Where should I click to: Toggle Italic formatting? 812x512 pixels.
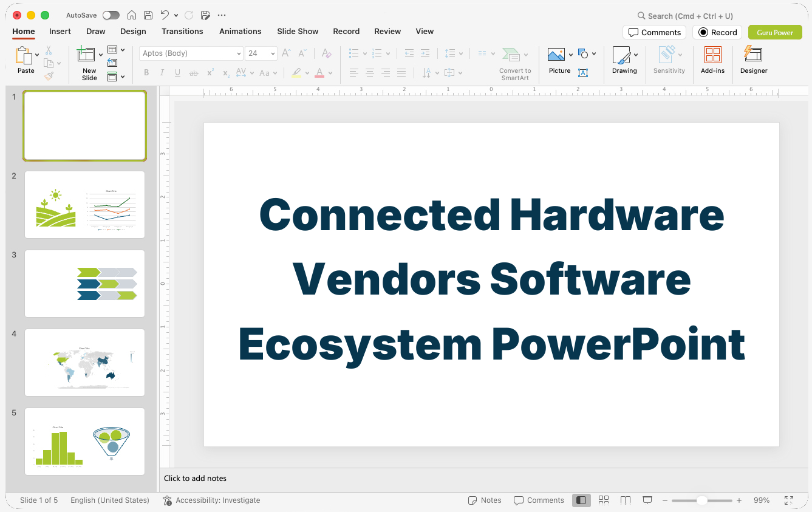coord(162,73)
